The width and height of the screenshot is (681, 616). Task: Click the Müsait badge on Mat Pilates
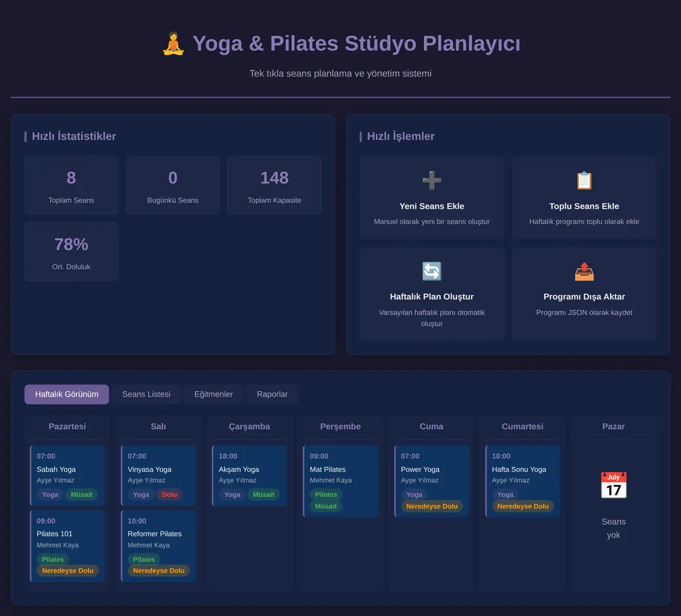[326, 506]
